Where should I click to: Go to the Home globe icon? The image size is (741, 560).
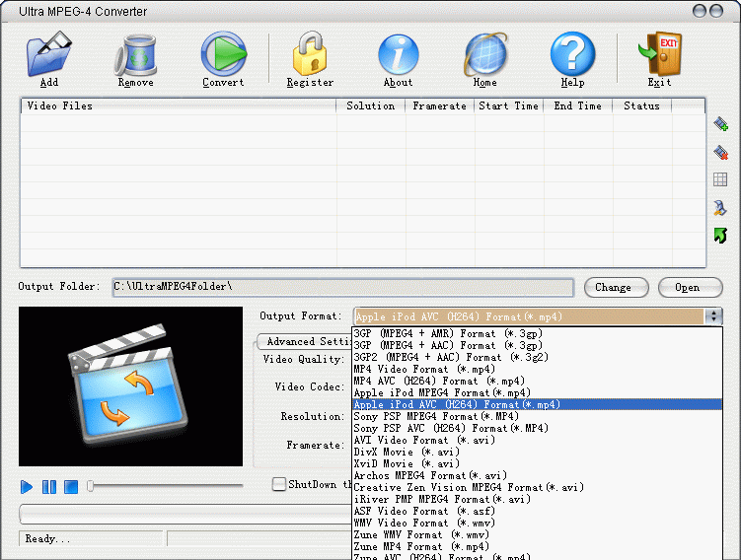tap(485, 54)
